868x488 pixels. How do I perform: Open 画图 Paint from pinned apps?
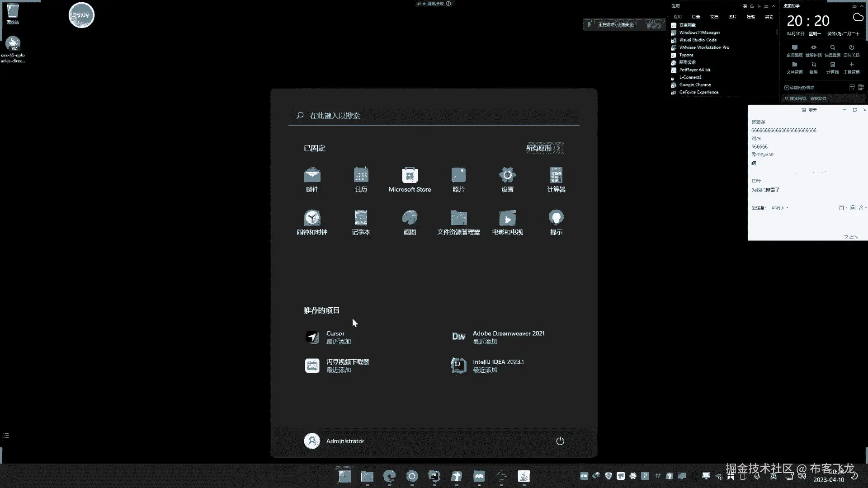[410, 222]
